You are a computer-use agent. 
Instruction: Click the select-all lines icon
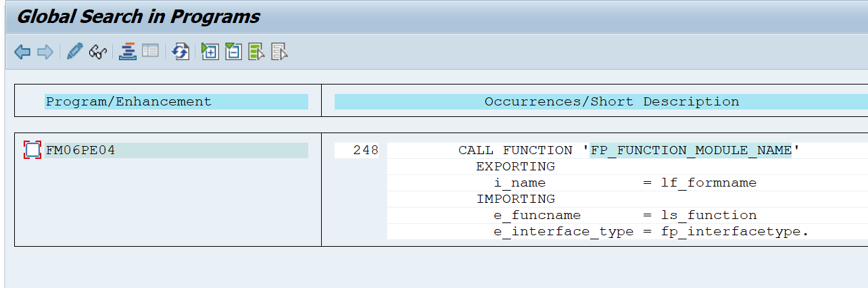click(256, 52)
